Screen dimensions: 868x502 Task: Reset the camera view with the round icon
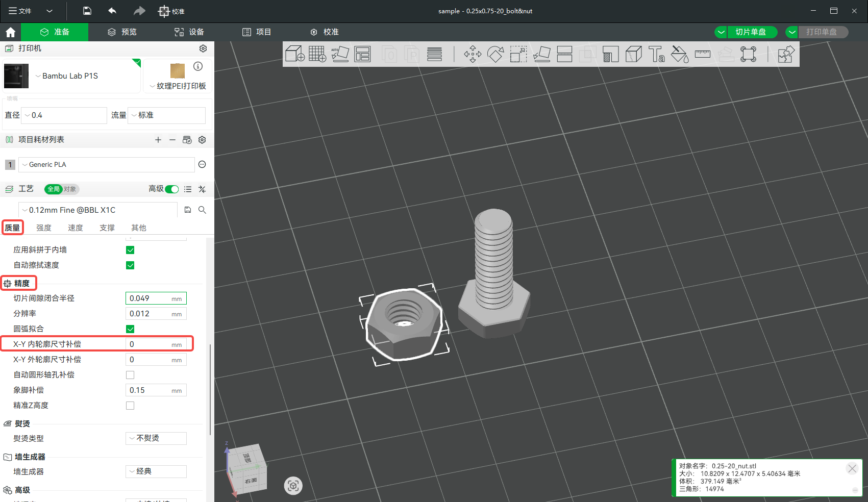click(x=293, y=486)
